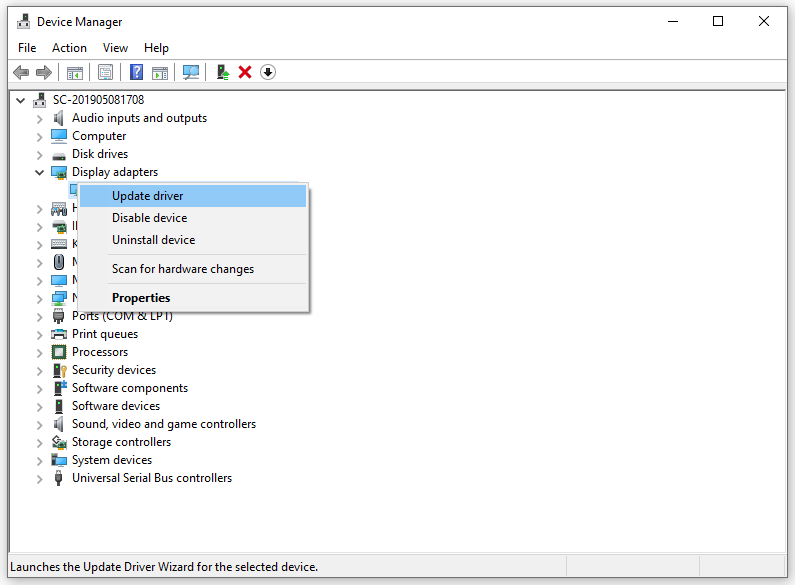Collapse the Display adapters node
Viewport: 795px width, 585px height.
[39, 172]
